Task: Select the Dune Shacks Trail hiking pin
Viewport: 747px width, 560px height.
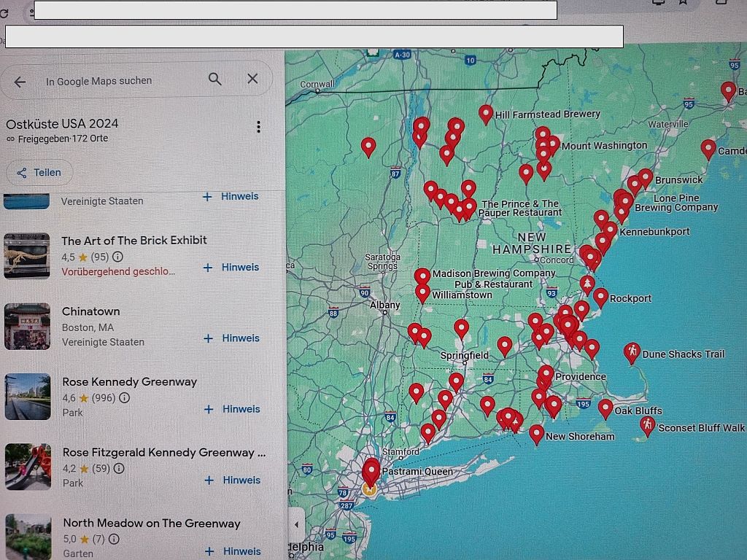Action: tap(632, 353)
